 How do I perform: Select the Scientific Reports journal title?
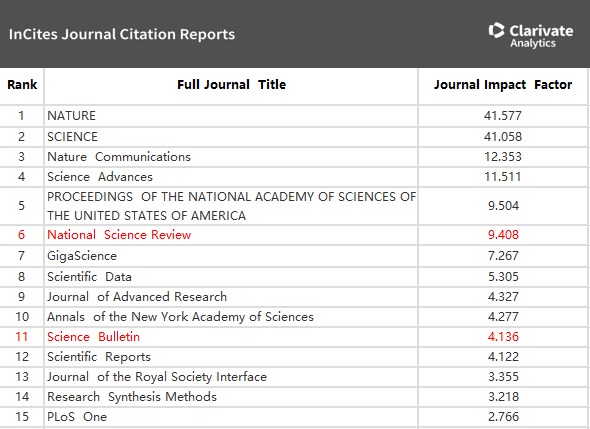point(99,357)
